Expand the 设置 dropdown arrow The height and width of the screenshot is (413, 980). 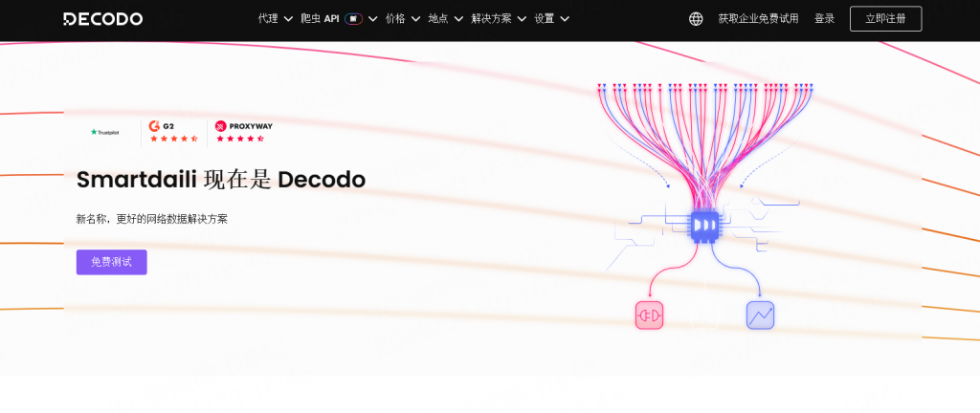pyautogui.click(x=565, y=19)
